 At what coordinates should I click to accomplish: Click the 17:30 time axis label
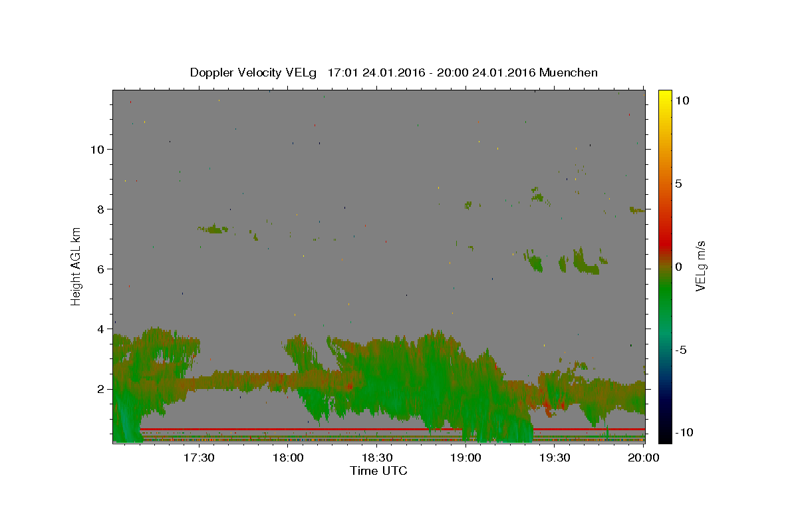[x=199, y=458]
